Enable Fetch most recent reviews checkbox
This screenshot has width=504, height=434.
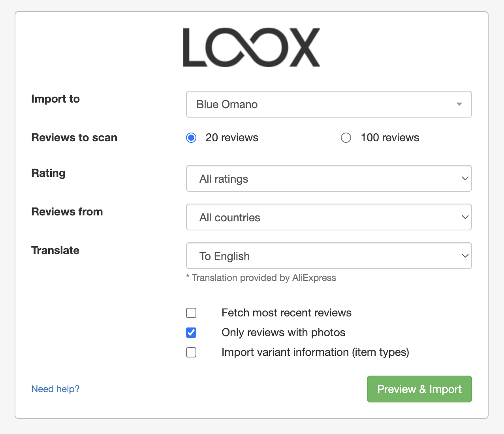pyautogui.click(x=191, y=313)
